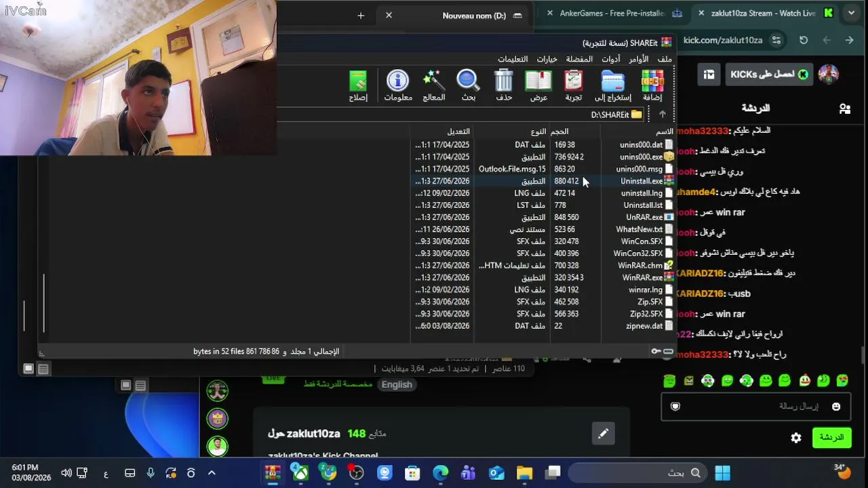Click the Get KICKs (احصل على KICKs) button
The height and width of the screenshot is (488, 868).
coord(768,75)
